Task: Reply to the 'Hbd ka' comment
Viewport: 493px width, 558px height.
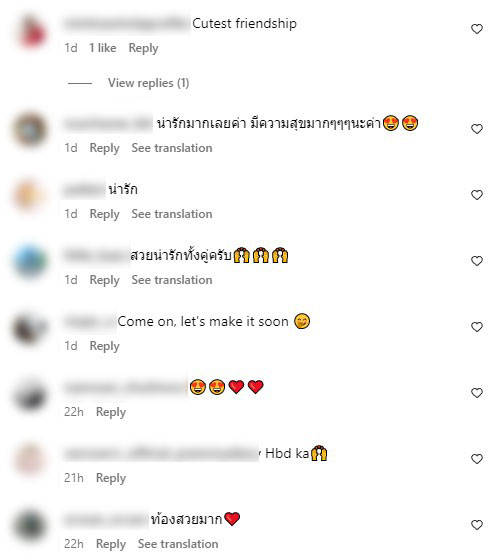Action: point(111,478)
